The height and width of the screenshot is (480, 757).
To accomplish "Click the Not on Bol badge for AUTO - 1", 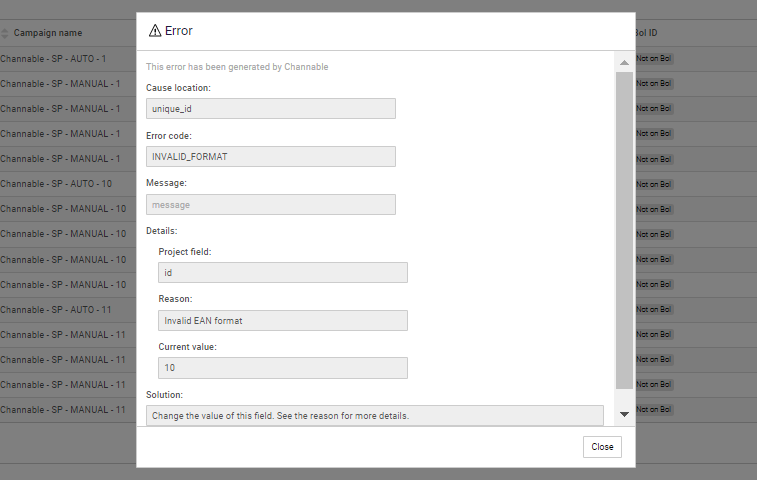I will click(654, 59).
